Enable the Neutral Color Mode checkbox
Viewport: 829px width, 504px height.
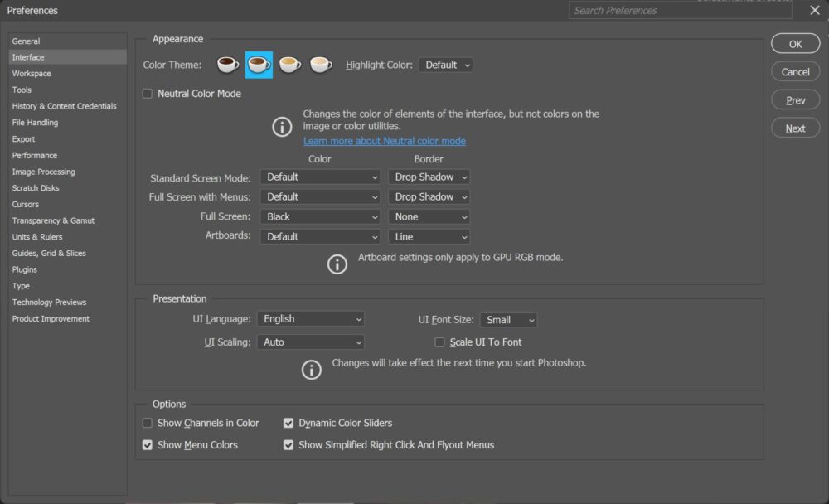tap(148, 94)
